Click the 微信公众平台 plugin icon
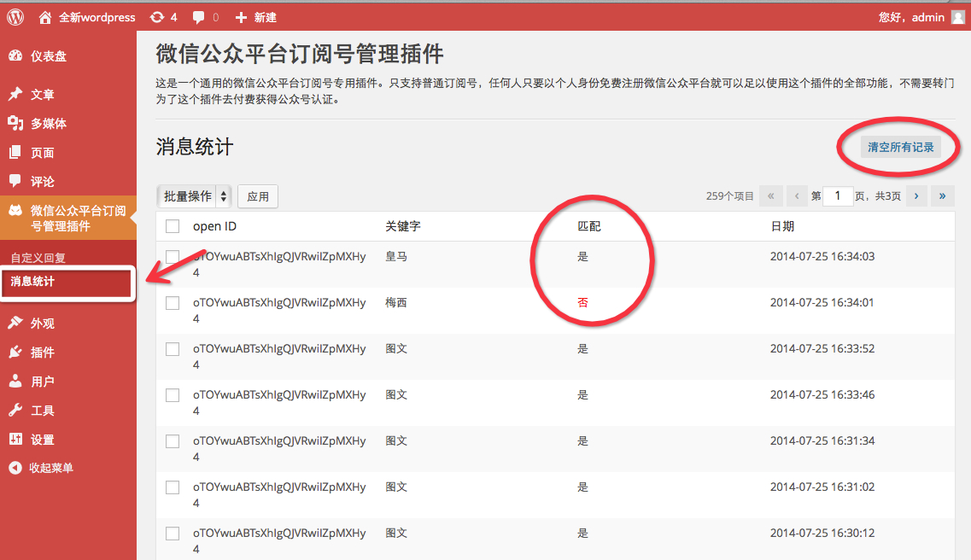The image size is (971, 560). (15, 211)
